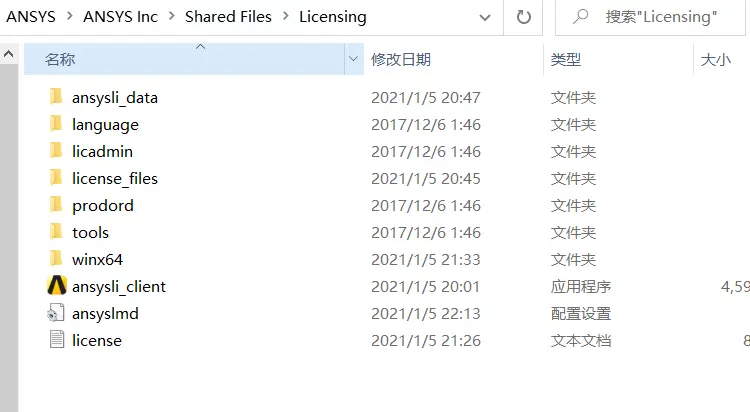The image size is (750, 412).
Task: Select the license_files folder icon
Action: coord(56,178)
